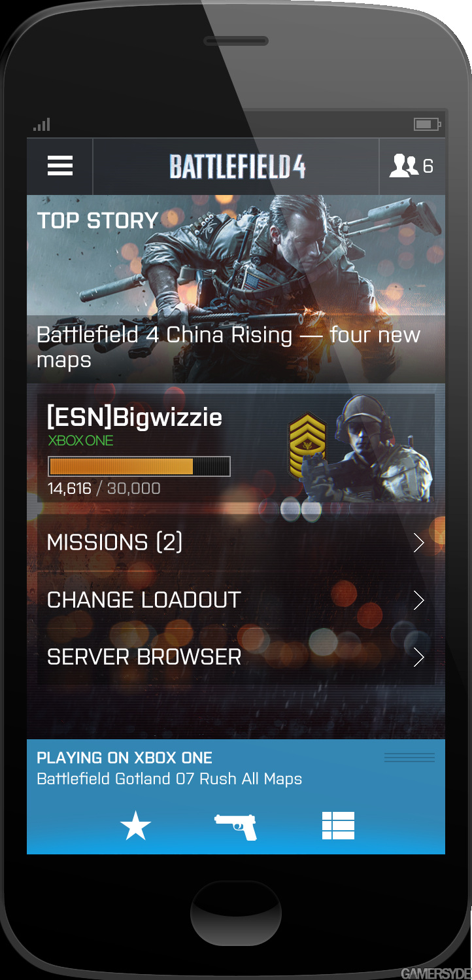Tap the Battlefield 4 logo title
This screenshot has height=980, width=472.
[237, 167]
